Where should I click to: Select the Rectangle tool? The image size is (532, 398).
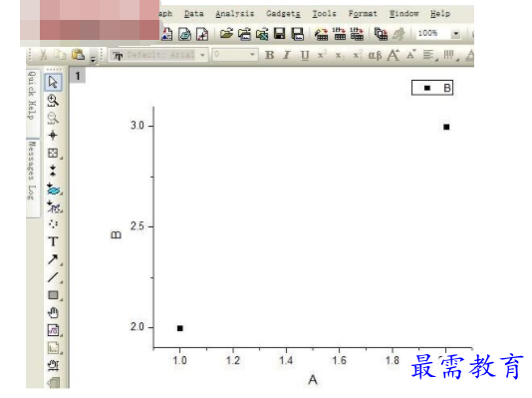click(53, 295)
